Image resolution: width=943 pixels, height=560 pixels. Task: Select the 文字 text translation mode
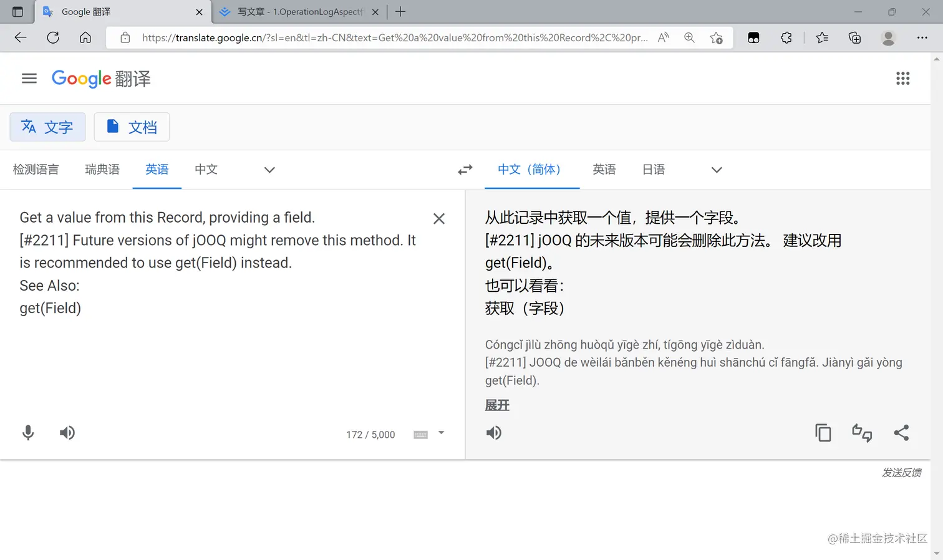47,127
